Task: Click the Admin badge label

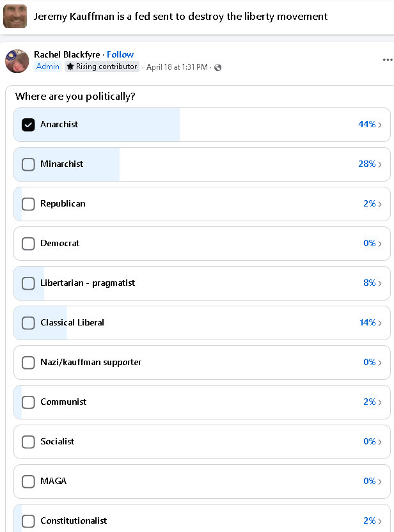Action: point(48,66)
